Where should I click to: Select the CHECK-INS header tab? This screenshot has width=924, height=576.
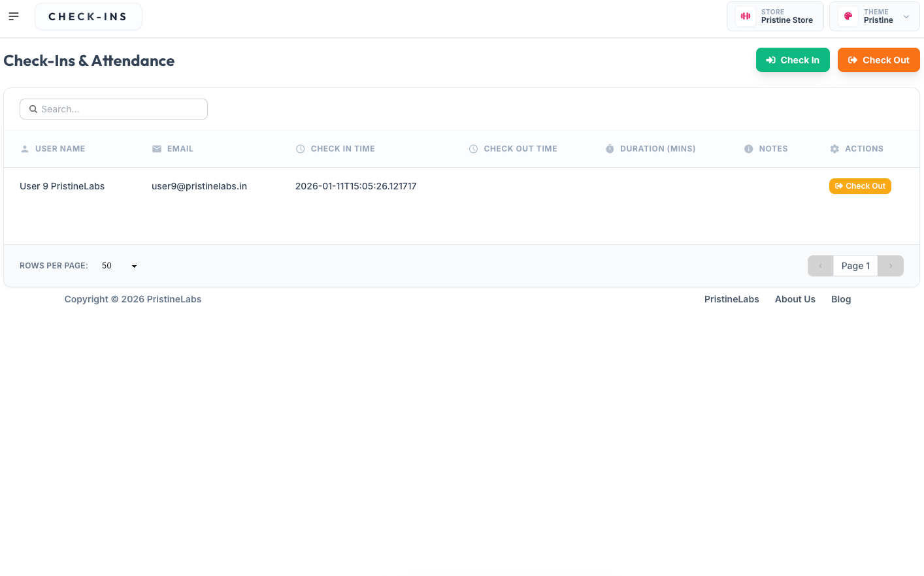88,16
